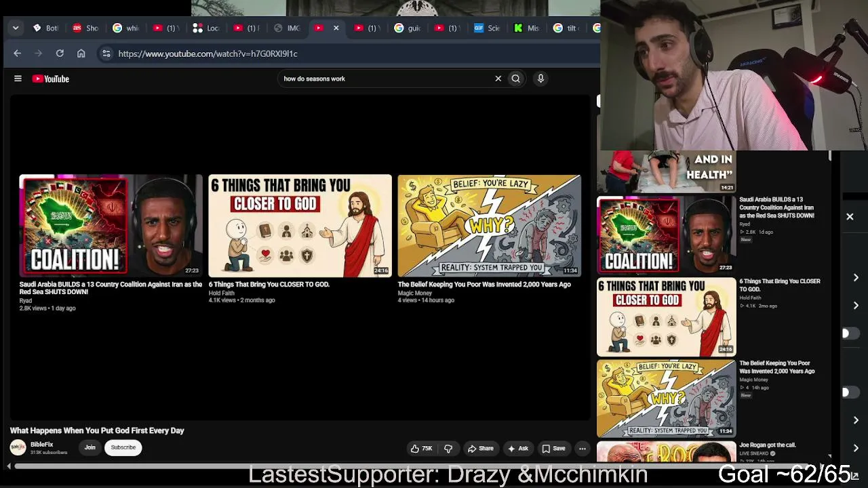Open end screen title 'Saudi Arabia BUILDS a 13 Country Coalition'

[x=111, y=288]
